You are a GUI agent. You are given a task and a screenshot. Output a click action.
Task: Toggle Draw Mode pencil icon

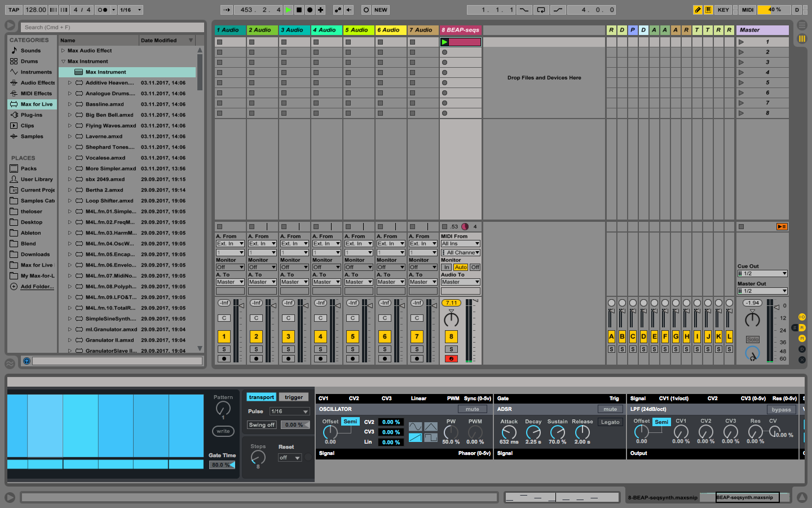[698, 10]
